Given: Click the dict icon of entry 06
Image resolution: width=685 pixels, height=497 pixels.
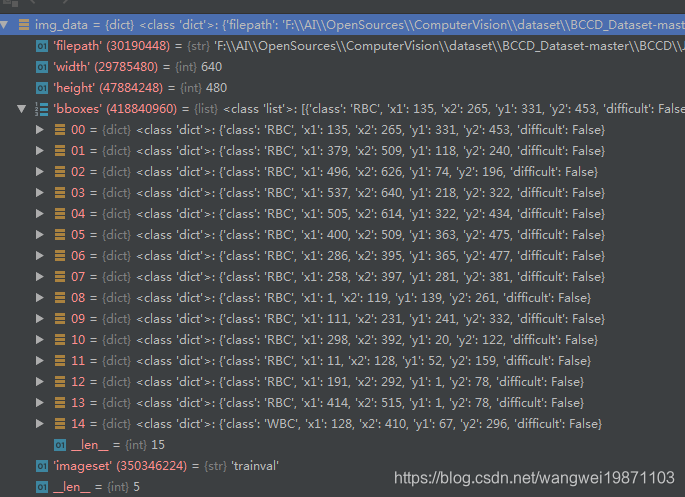Looking at the screenshot, I should [60, 255].
